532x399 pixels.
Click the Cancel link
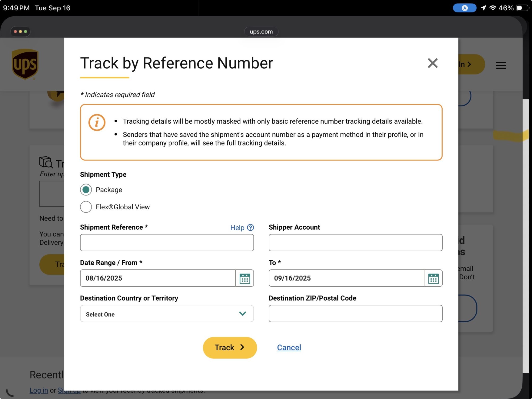[x=289, y=347]
